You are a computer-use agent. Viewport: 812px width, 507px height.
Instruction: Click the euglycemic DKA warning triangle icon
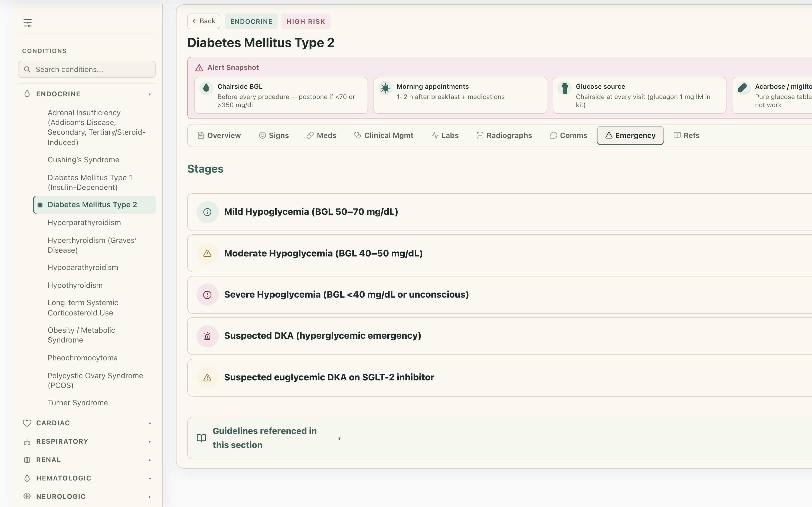pyautogui.click(x=207, y=378)
